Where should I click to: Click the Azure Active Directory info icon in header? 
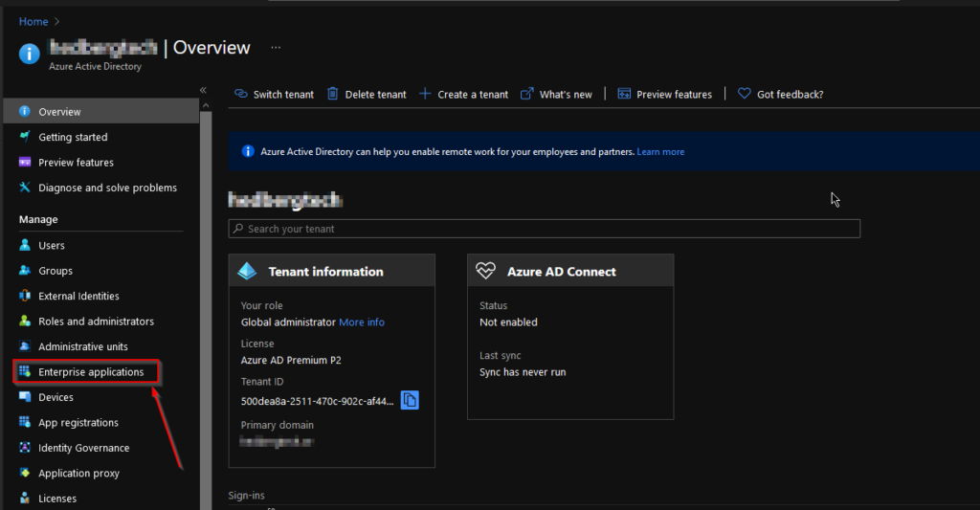tap(29, 54)
